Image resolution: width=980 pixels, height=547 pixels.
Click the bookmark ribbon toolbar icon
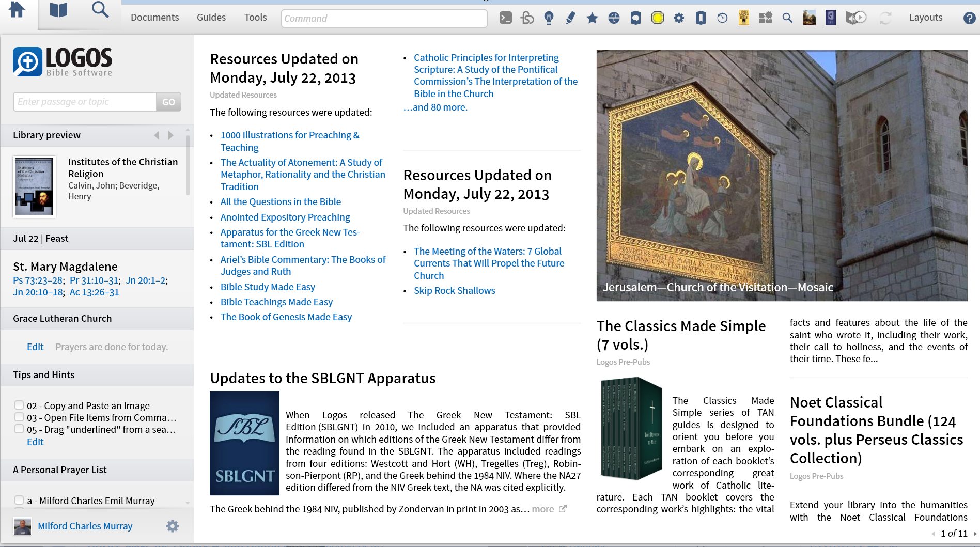pos(701,18)
